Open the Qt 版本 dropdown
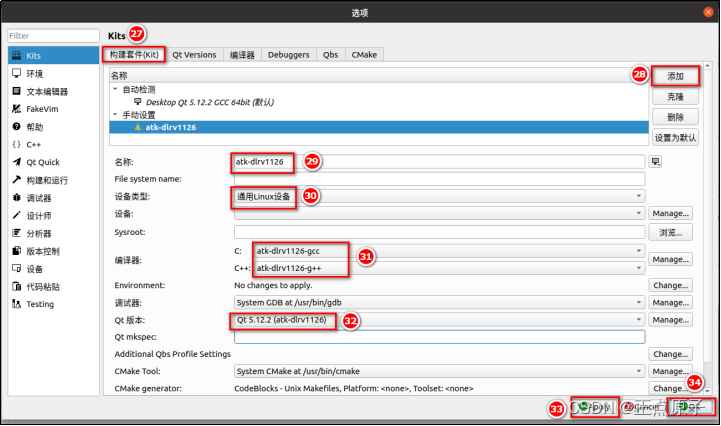The image size is (721, 426). click(x=439, y=320)
